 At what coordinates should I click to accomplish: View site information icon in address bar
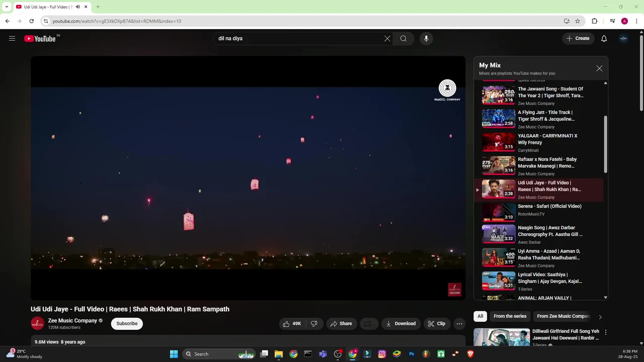(46, 21)
